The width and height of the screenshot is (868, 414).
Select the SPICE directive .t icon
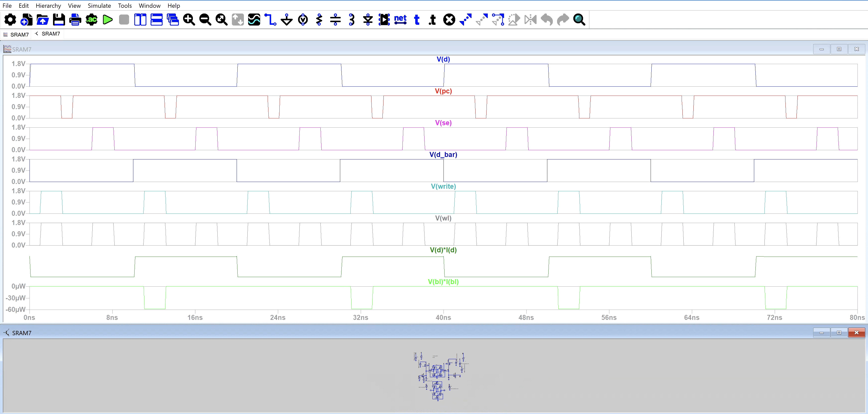pyautogui.click(x=433, y=20)
